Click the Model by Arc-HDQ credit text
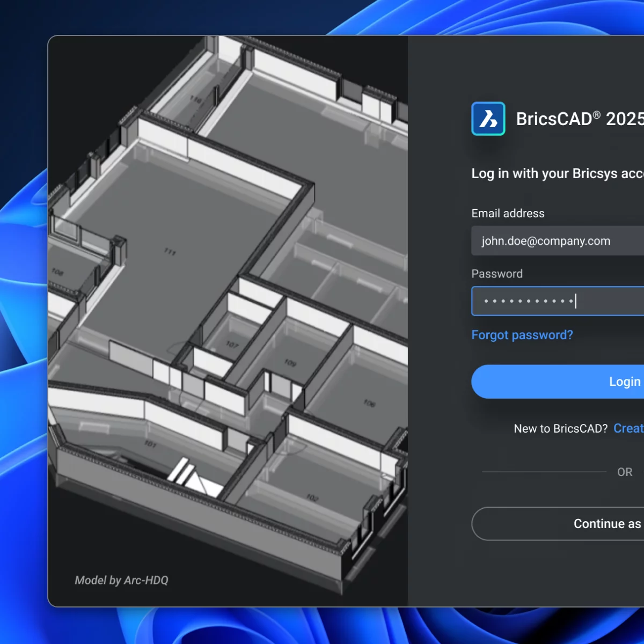644x644 pixels. pos(121,580)
